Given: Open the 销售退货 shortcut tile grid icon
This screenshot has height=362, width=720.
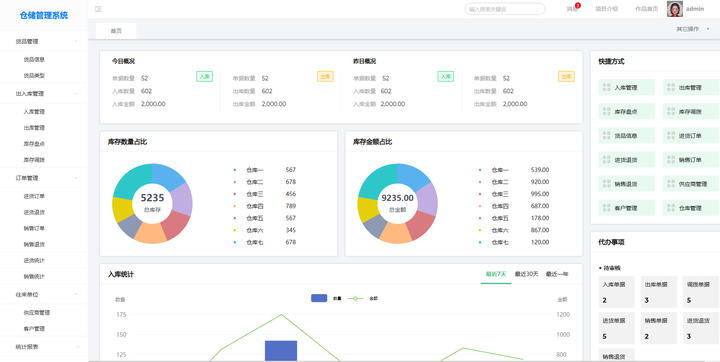Looking at the screenshot, I should click(606, 184).
